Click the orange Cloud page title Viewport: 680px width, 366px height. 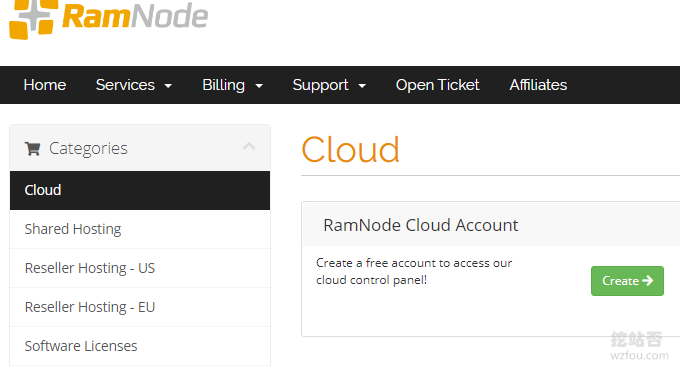point(350,150)
